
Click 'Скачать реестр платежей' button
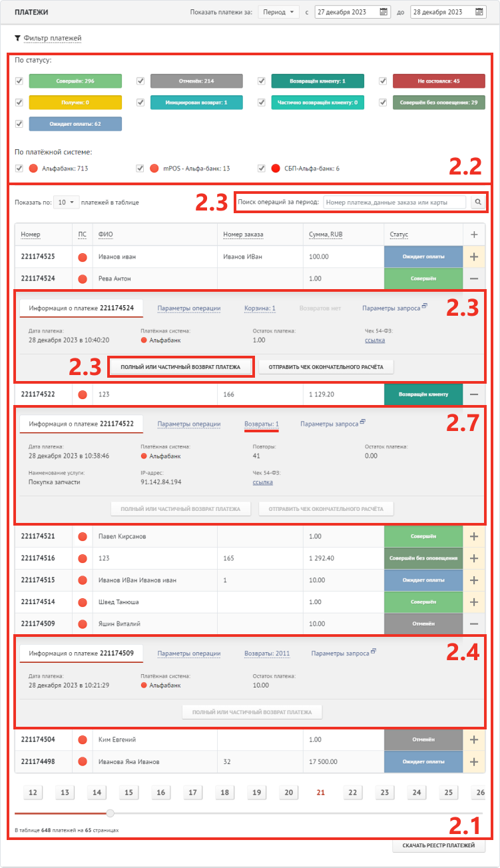pos(439,846)
